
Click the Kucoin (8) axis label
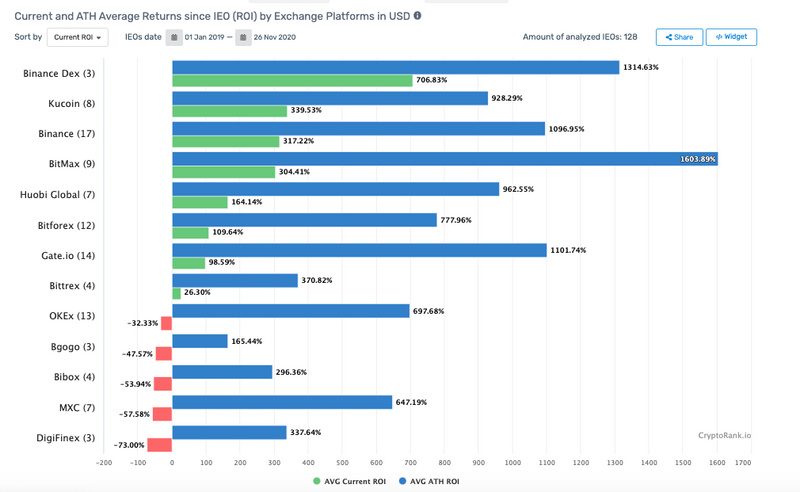pyautogui.click(x=71, y=104)
